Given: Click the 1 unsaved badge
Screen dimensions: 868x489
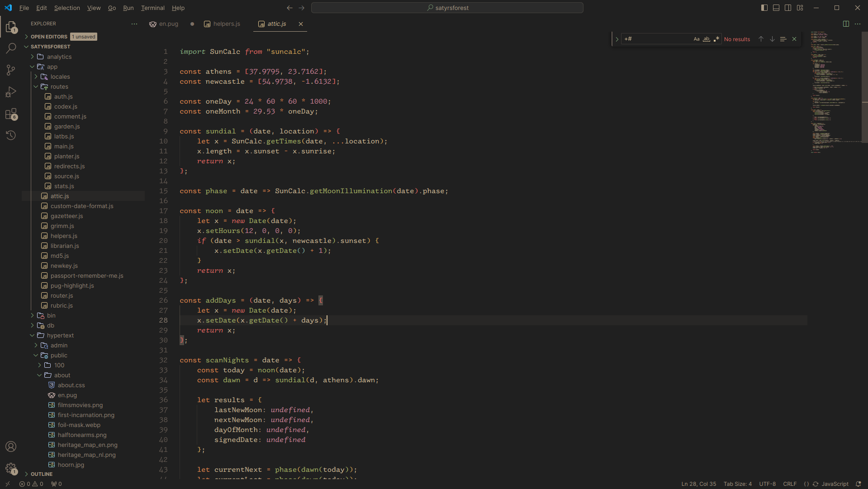Looking at the screenshot, I should [84, 37].
